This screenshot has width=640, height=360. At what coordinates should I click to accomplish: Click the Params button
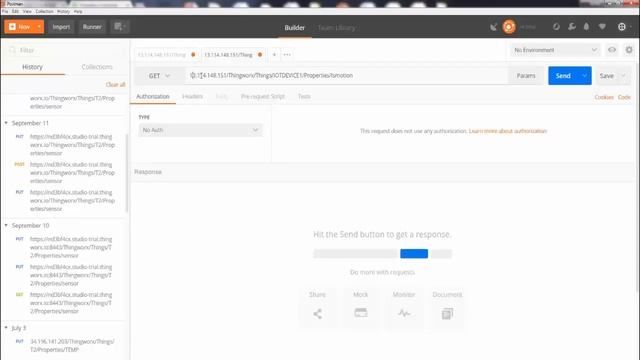tap(526, 76)
